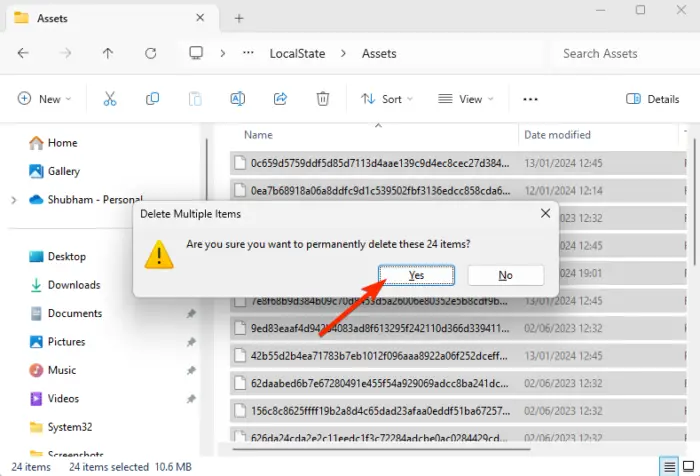Click the Copy icon in toolbar

(152, 99)
